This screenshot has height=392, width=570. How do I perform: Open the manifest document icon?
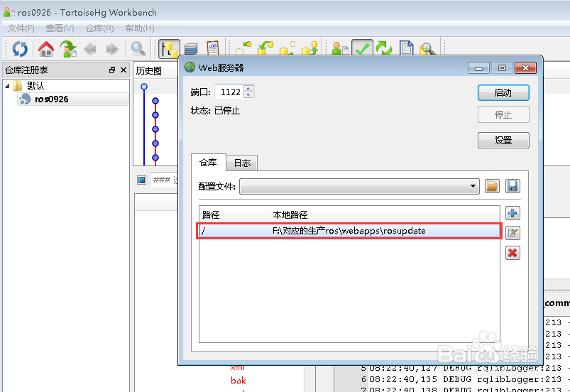pos(406,48)
